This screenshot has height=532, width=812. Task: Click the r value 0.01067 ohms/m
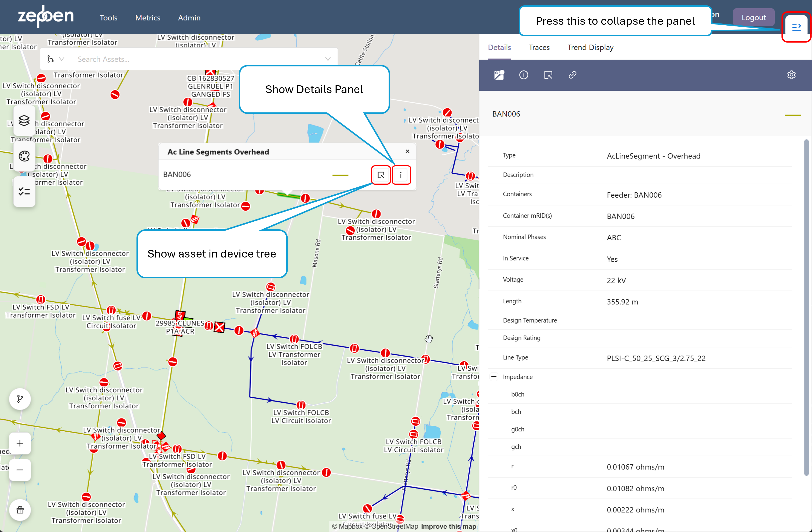[635, 467]
